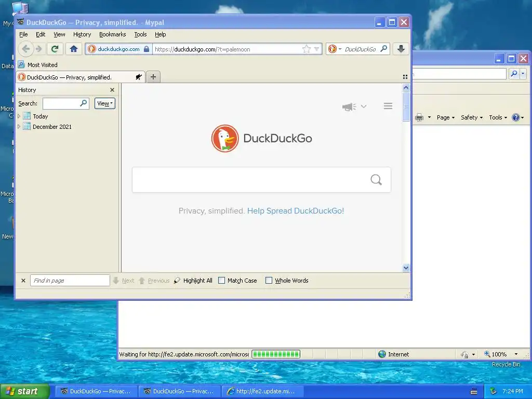Image resolution: width=532 pixels, height=399 pixels.
Task: Click the History sidebar search field
Action: pos(66,103)
